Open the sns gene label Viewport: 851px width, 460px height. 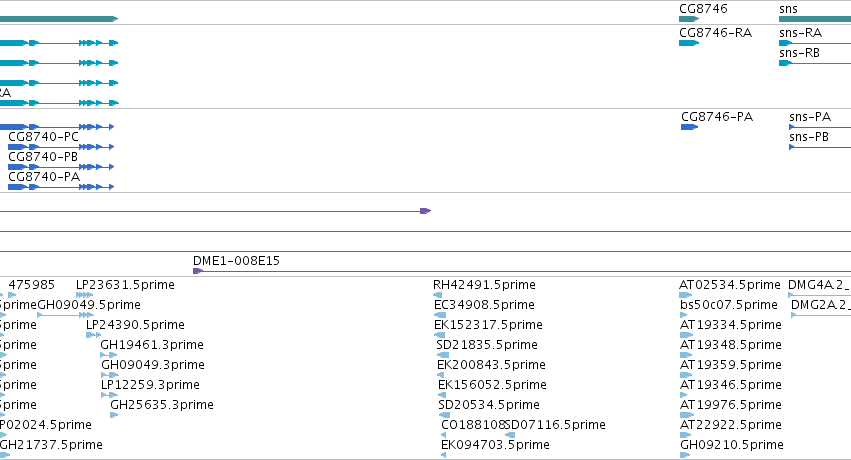pos(788,9)
